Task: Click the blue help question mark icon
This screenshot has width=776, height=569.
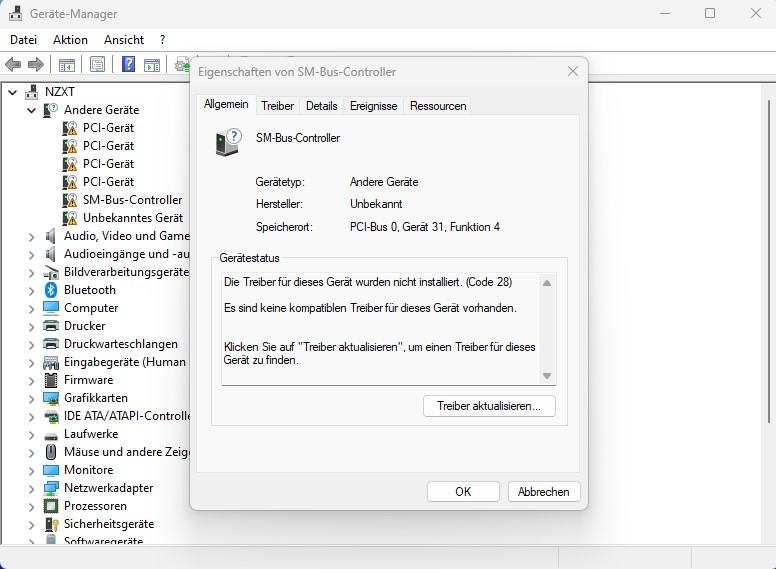Action: [x=128, y=64]
